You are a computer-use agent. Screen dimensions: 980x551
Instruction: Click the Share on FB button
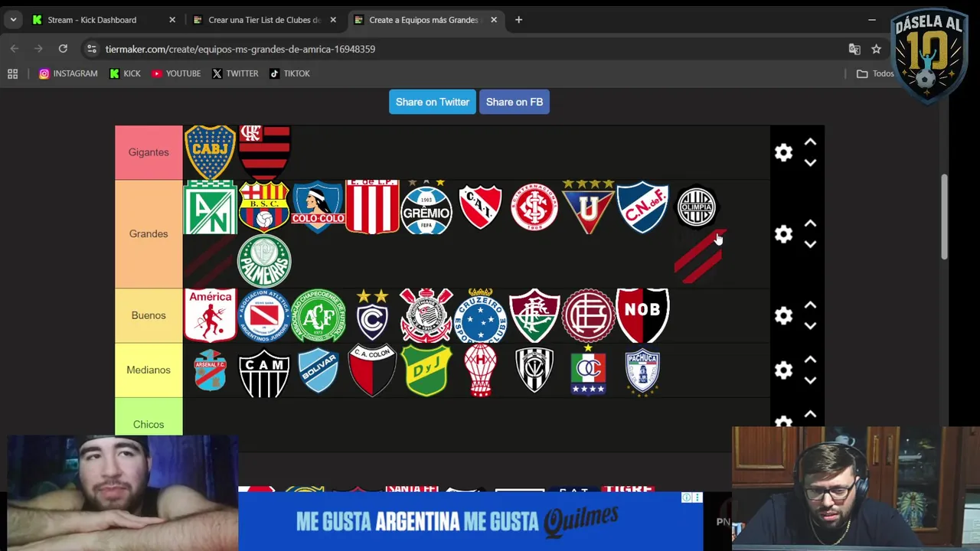[514, 102]
